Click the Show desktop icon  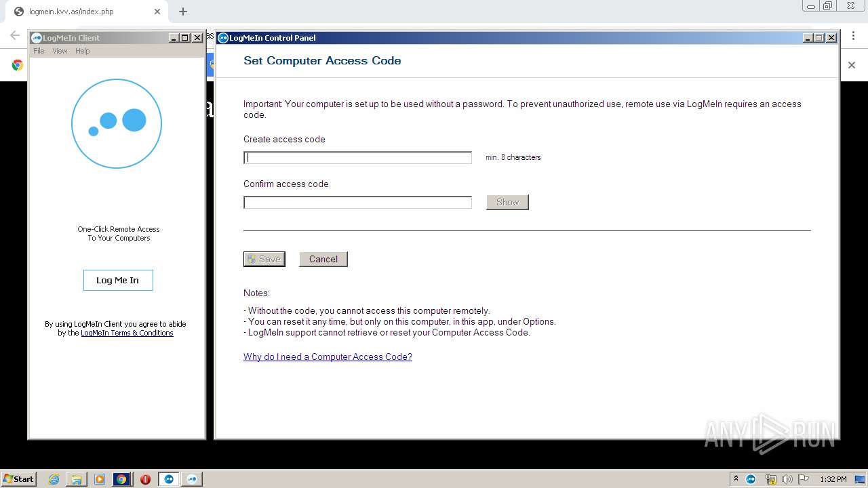click(861, 479)
